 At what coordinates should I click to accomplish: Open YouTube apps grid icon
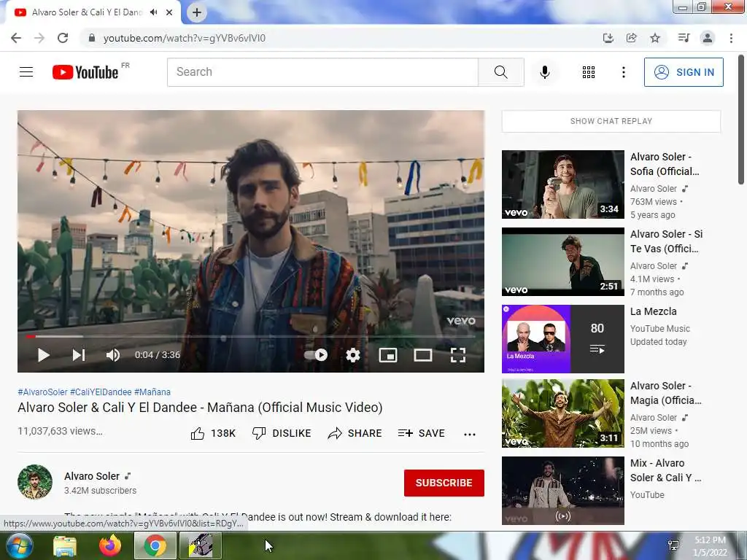coord(589,72)
